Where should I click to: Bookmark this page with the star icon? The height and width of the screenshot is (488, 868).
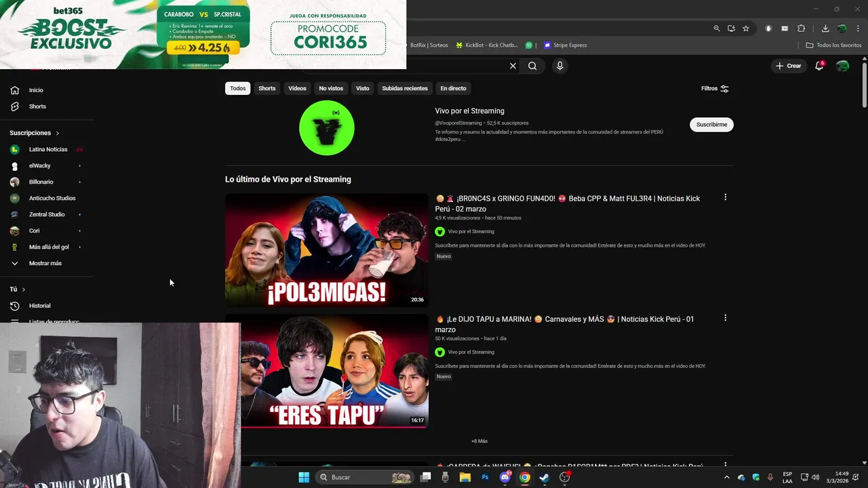746,28
